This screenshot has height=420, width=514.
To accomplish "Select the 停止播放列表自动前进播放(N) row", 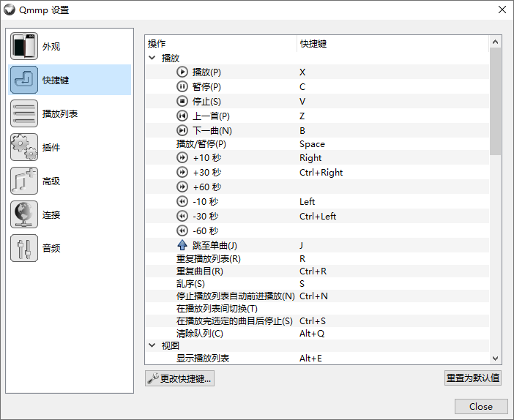I will (x=317, y=296).
